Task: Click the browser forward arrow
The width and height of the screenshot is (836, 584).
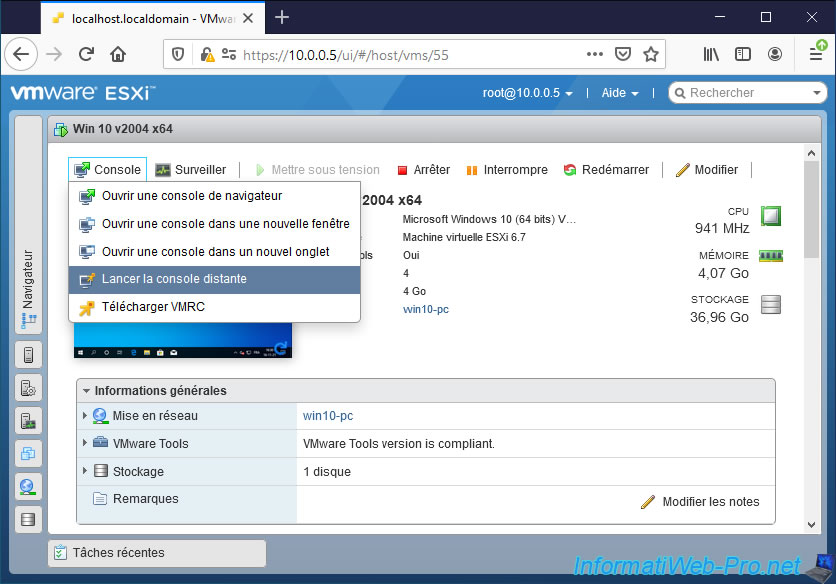Action: (54, 54)
